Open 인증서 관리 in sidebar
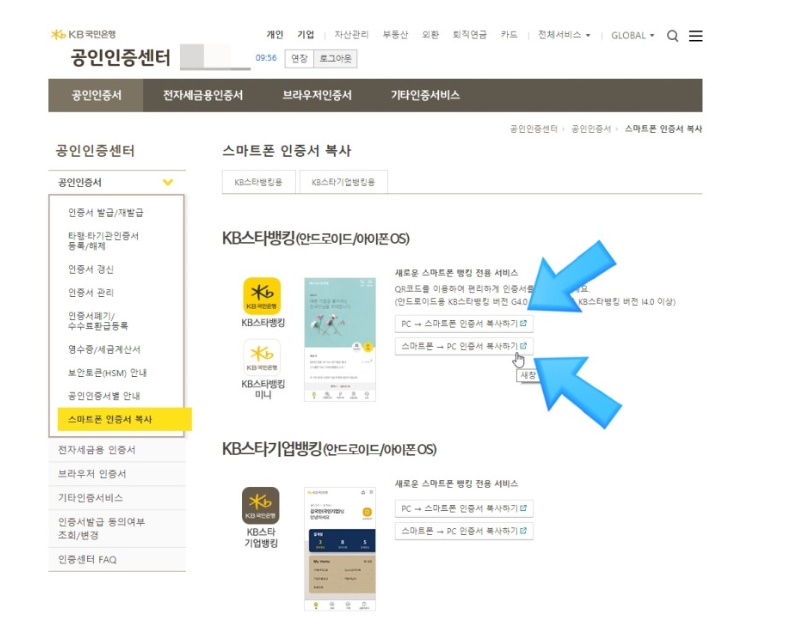809x628 pixels. pyautogui.click(x=91, y=293)
